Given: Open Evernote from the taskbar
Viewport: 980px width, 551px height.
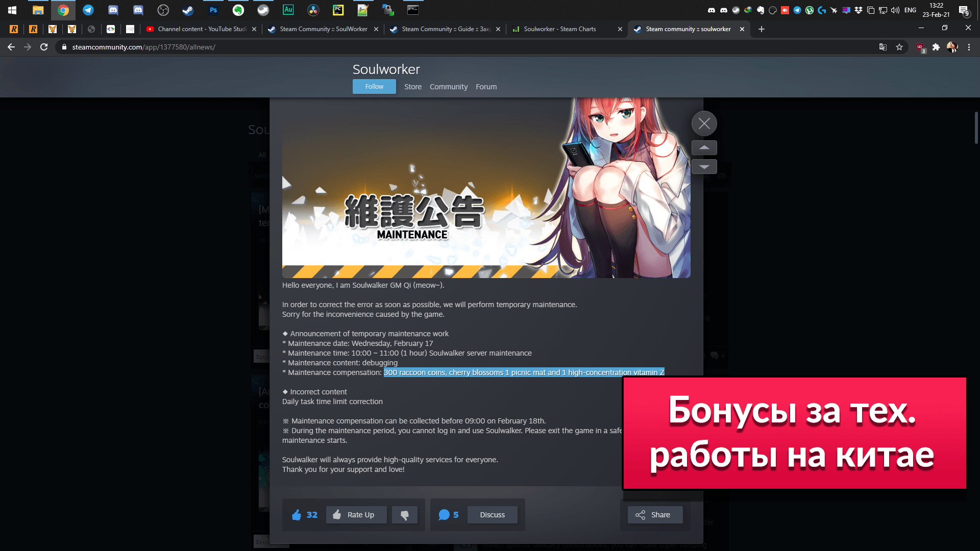Looking at the screenshot, I should (238, 10).
